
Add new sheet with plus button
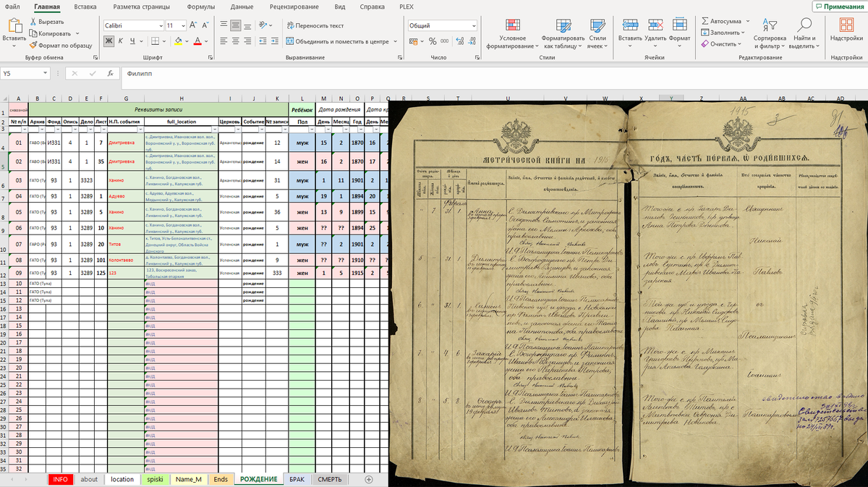(368, 479)
